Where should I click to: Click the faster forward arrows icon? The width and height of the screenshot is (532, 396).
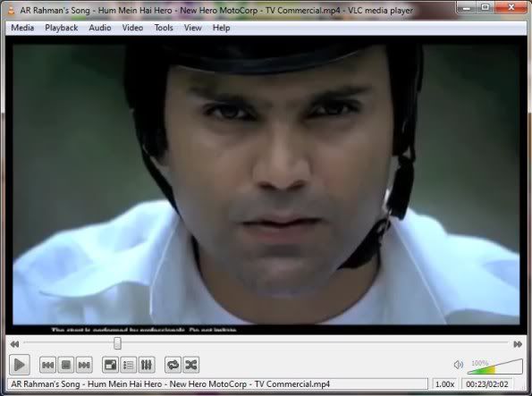pyautogui.click(x=518, y=344)
